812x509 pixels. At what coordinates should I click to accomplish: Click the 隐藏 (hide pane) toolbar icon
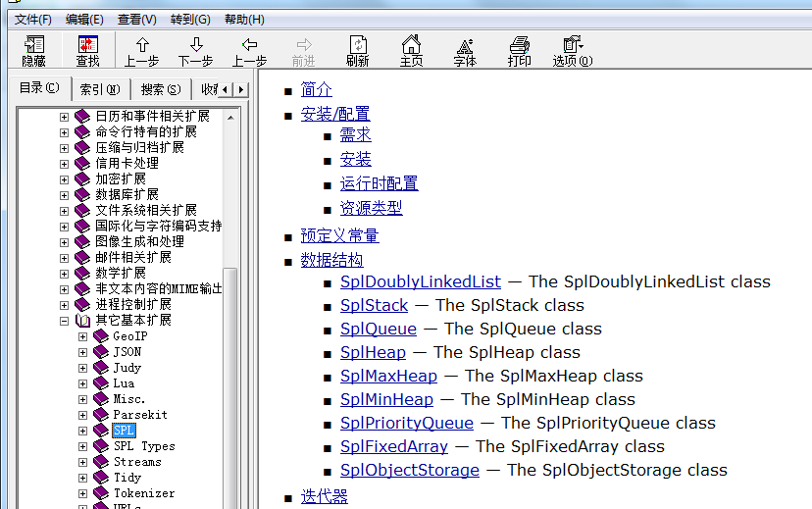(x=34, y=44)
